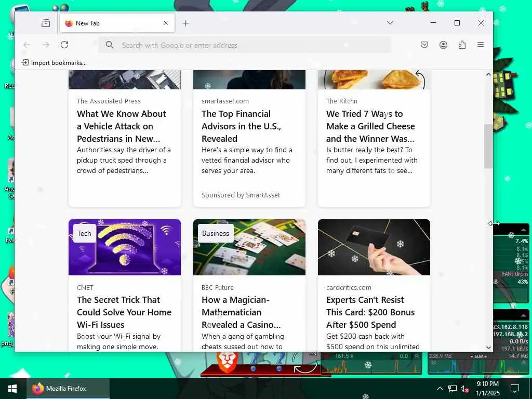
Task: Open the Extensions puzzle icon
Action: pos(462,45)
